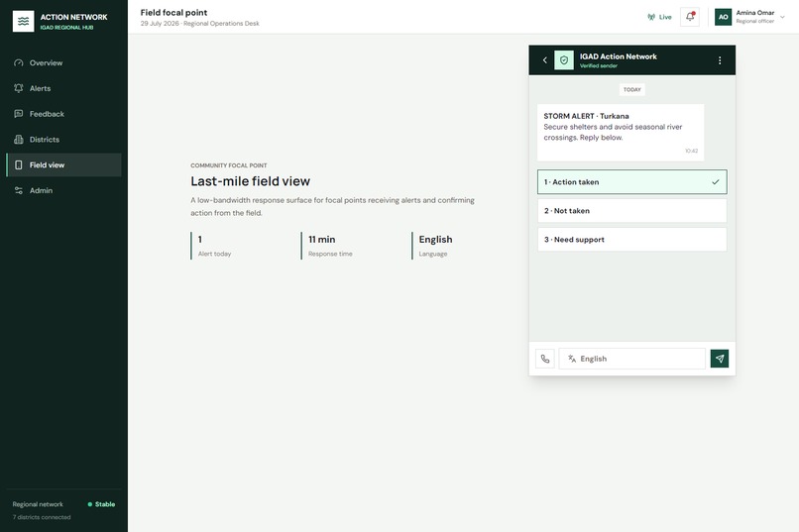
Task: Open the chat three-dot options menu
Action: (720, 60)
